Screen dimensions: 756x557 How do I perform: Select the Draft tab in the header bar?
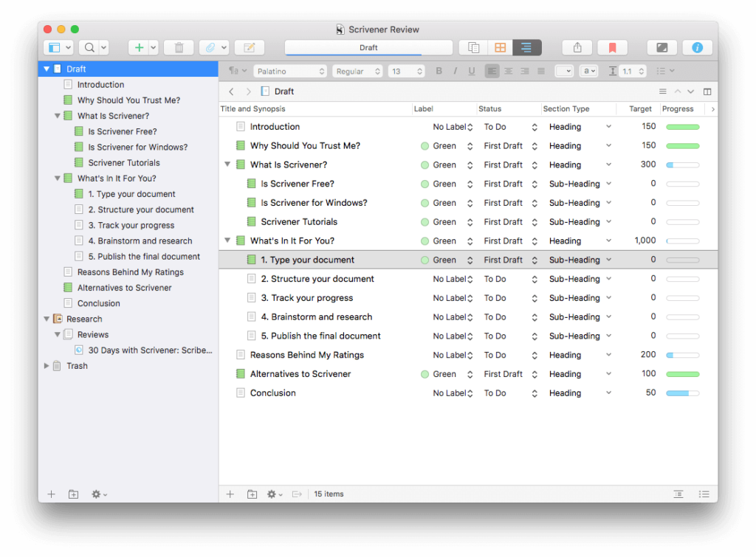[x=368, y=47]
